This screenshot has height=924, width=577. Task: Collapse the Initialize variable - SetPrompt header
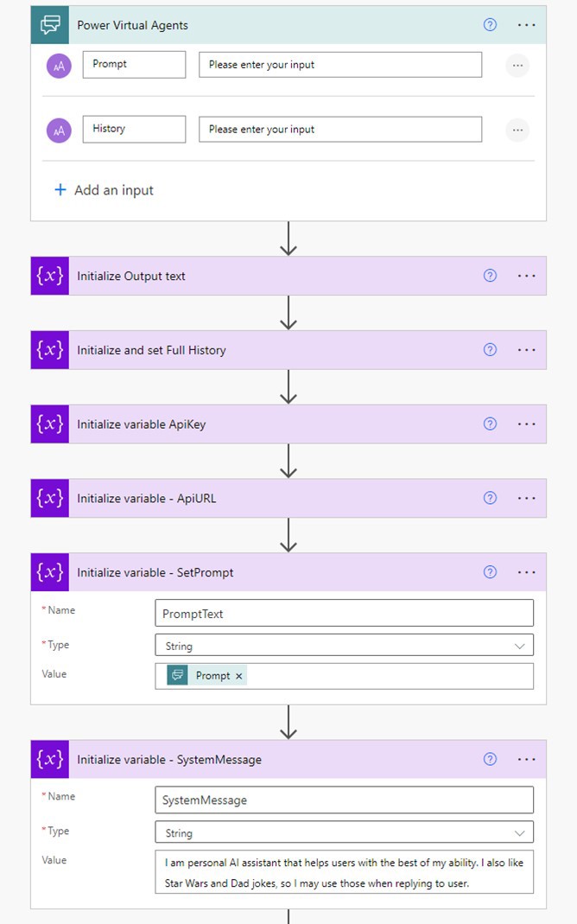[259, 572]
